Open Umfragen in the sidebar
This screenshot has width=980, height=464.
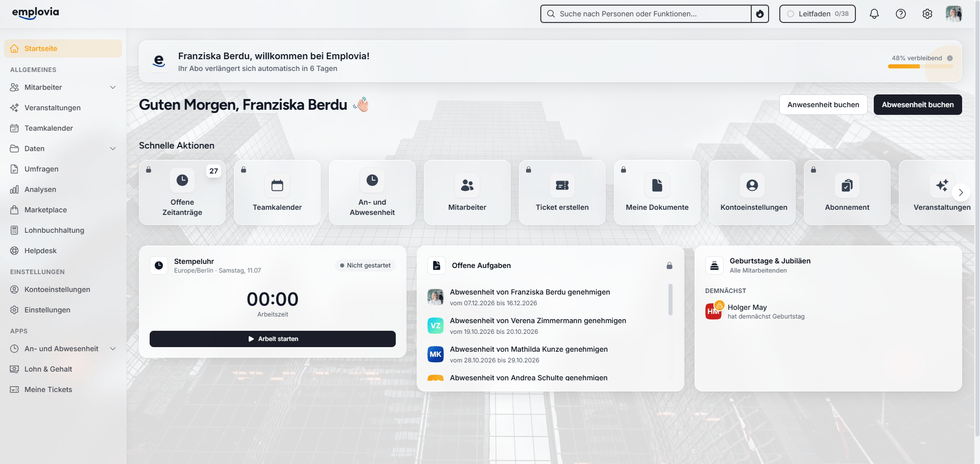tap(63, 169)
